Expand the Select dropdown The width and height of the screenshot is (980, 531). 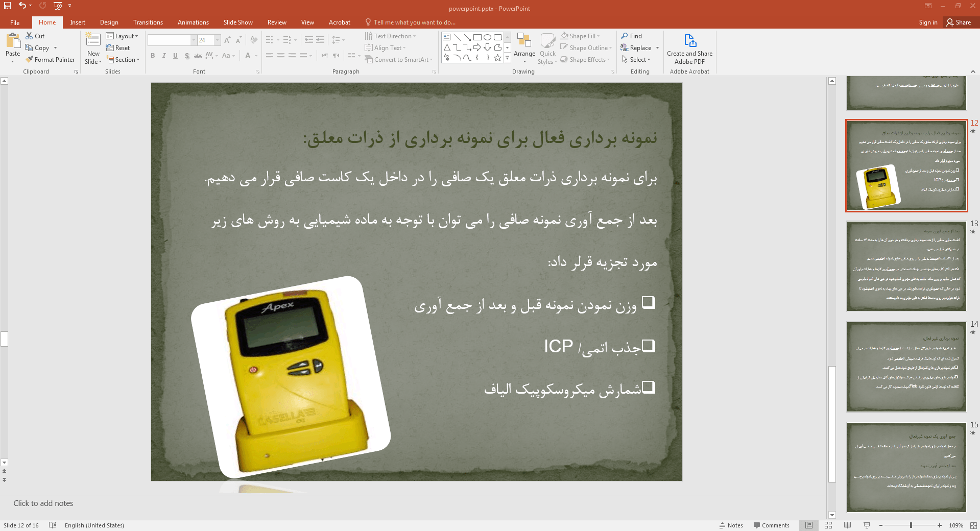636,60
